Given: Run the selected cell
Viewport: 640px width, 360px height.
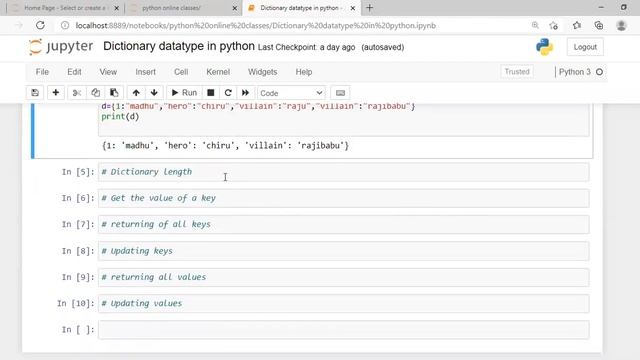Looking at the screenshot, I should click(x=184, y=93).
